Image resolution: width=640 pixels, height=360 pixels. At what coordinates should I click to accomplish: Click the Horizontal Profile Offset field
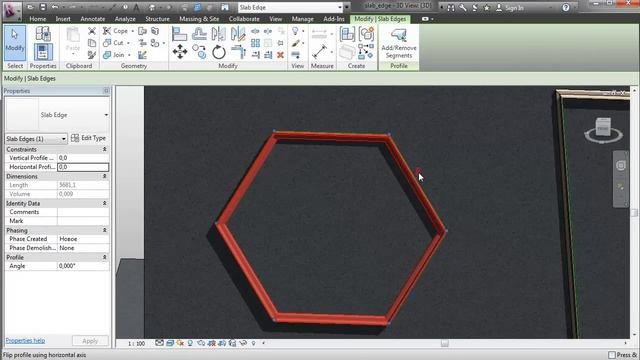tap(83, 167)
